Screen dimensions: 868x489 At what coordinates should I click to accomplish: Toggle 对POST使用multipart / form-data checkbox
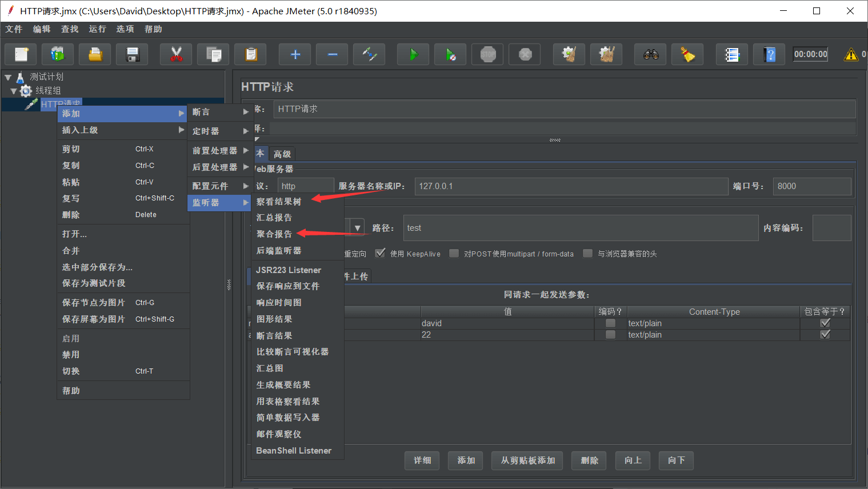(x=454, y=253)
